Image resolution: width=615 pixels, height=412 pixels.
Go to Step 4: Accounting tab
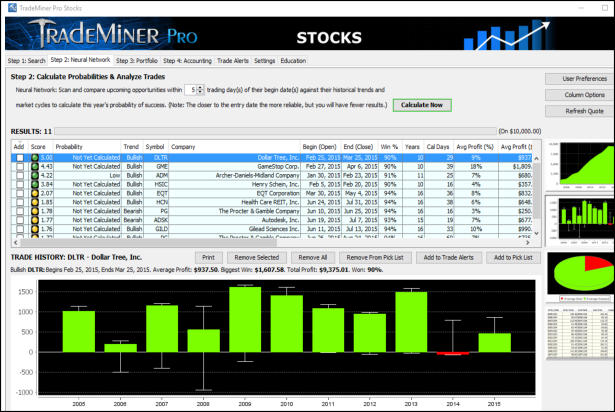187,61
